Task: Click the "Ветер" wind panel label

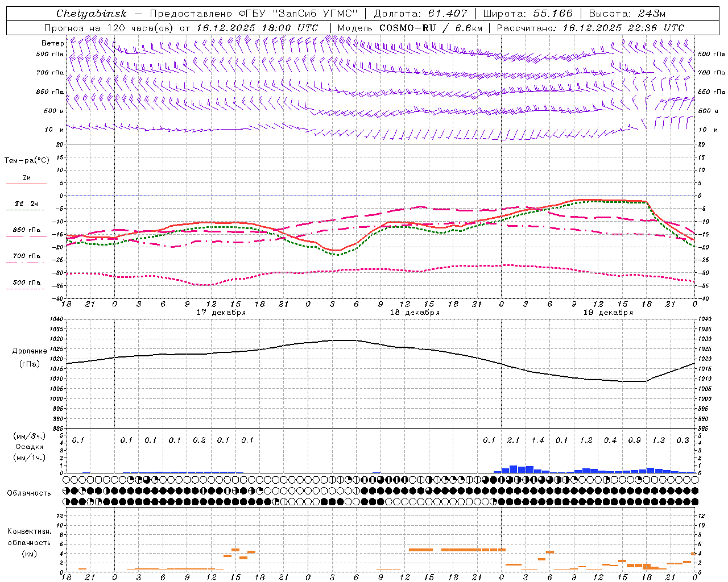Action: (52, 43)
